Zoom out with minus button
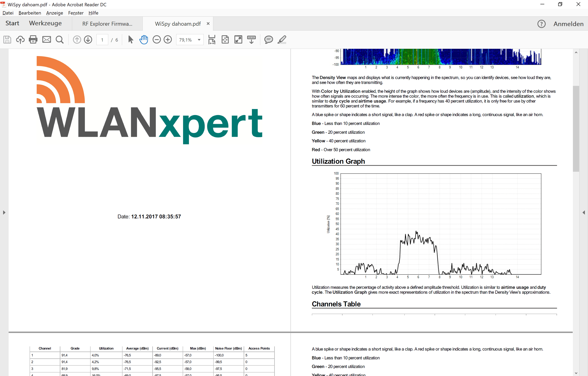 pyautogui.click(x=157, y=40)
